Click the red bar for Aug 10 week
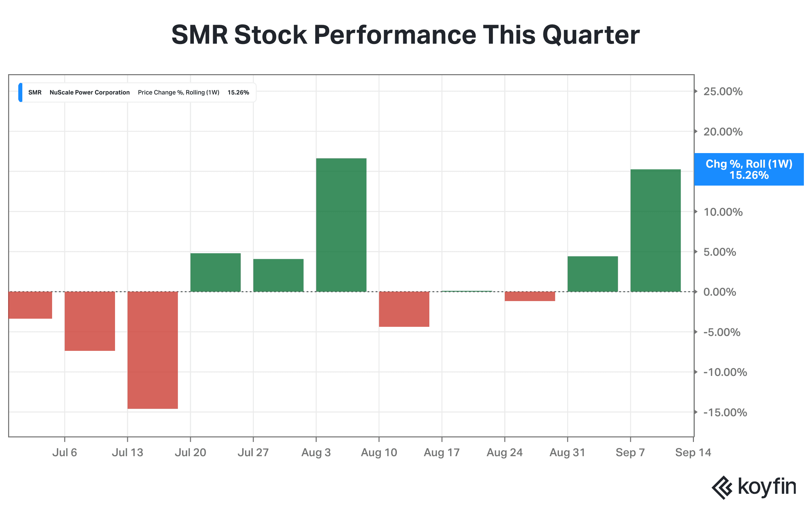Image resolution: width=812 pixels, height=508 pixels. [404, 309]
